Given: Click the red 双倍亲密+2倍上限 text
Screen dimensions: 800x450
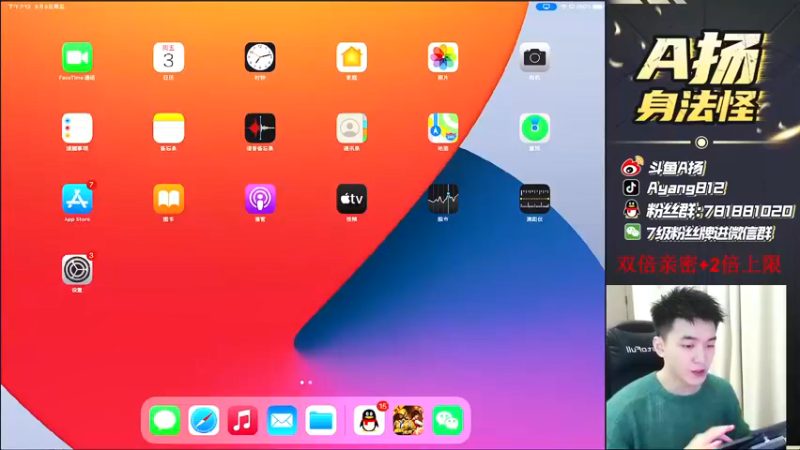Looking at the screenshot, I should coord(698,265).
